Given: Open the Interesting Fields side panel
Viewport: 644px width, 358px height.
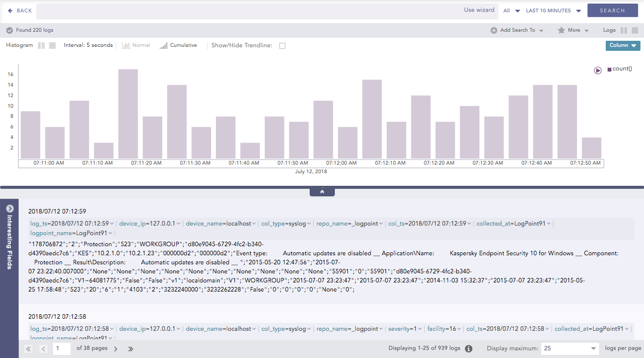Looking at the screenshot, I should [x=9, y=208].
